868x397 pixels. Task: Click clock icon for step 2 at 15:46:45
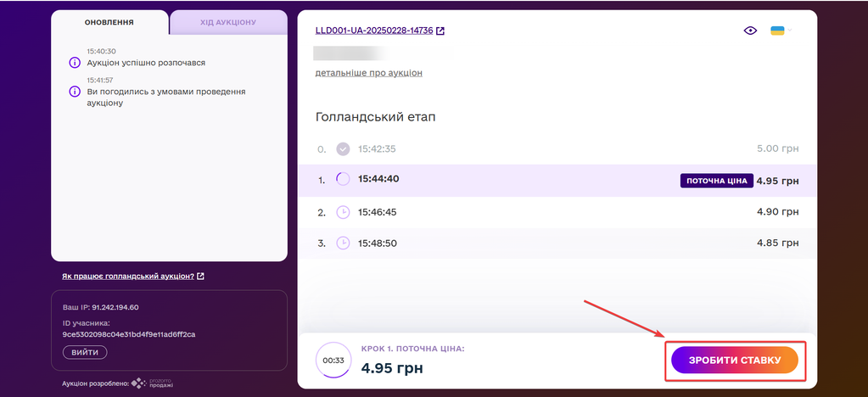[x=343, y=211]
